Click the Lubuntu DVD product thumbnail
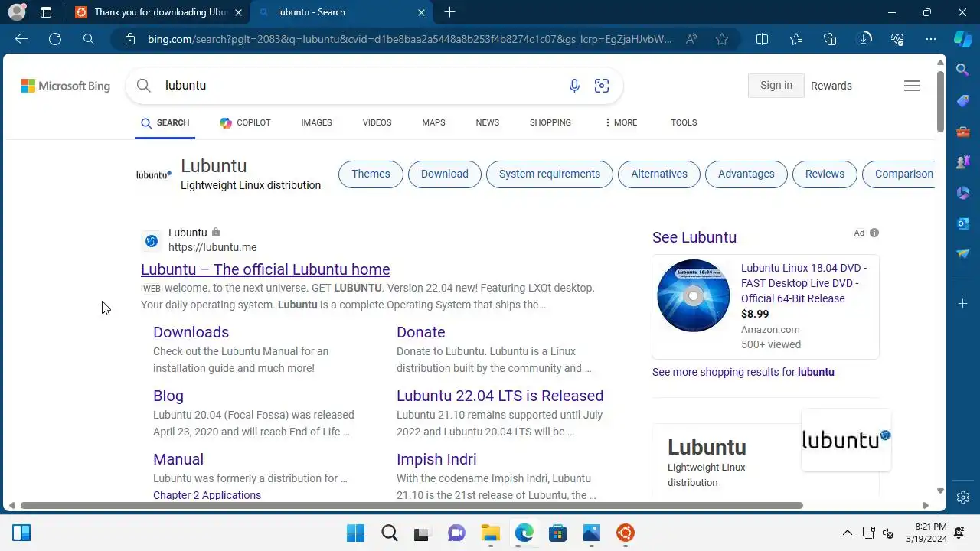The height and width of the screenshot is (551, 980). (x=694, y=296)
